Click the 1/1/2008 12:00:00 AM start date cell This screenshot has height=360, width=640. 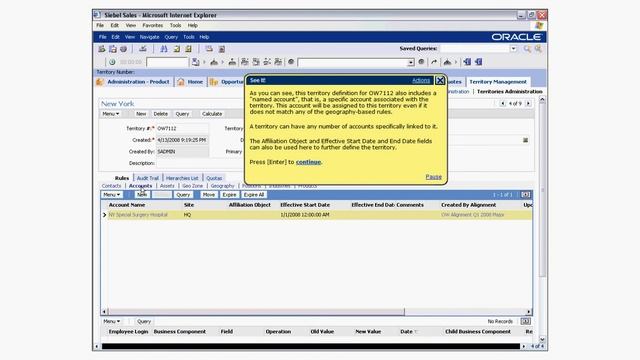[x=304, y=215]
